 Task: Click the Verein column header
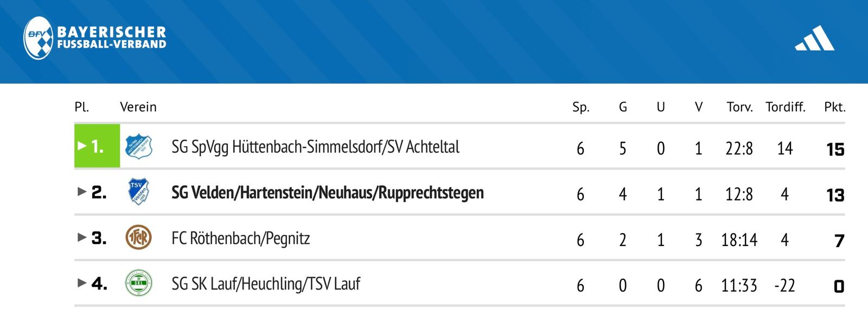pos(138,107)
